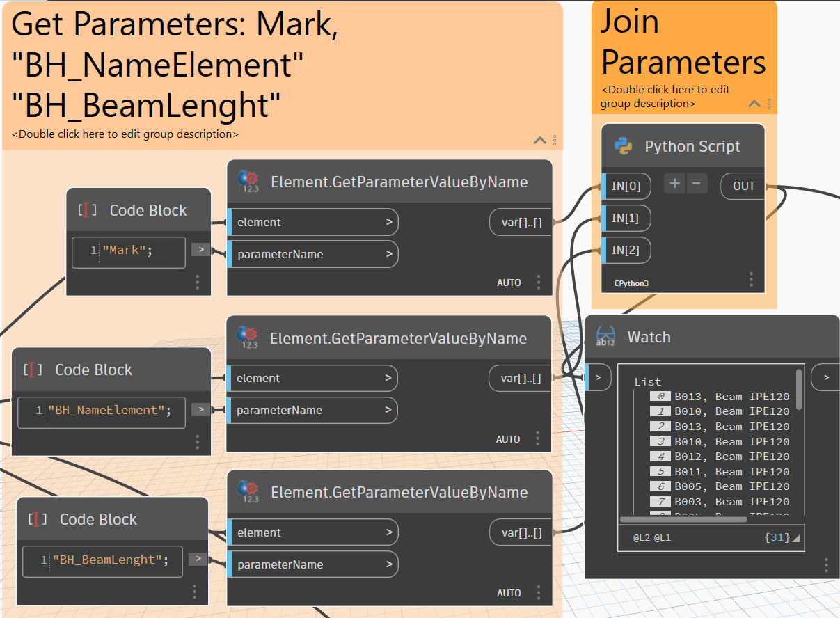840x618 pixels.
Task: Open the Watch node's three-dot options menu
Action: pos(826,564)
